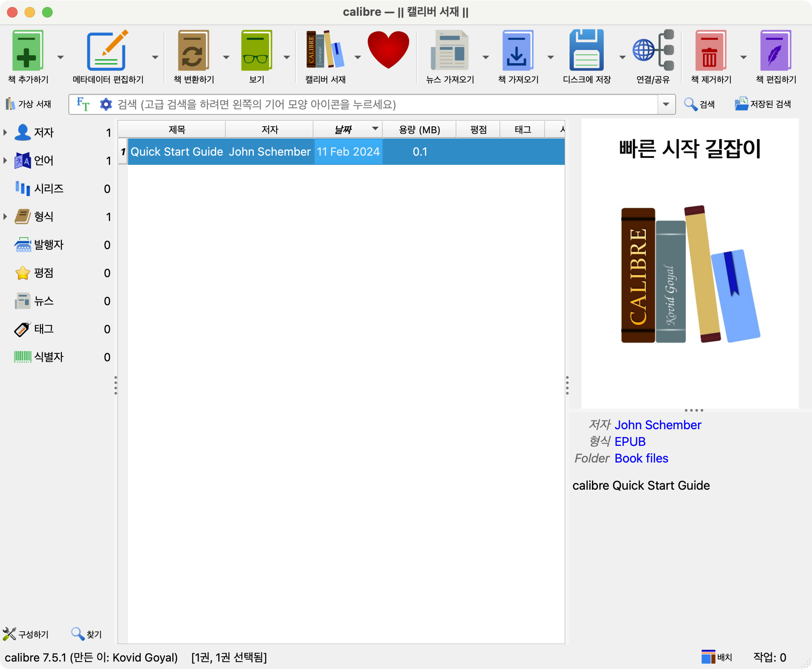Click the 0.1 size cell

(420, 152)
